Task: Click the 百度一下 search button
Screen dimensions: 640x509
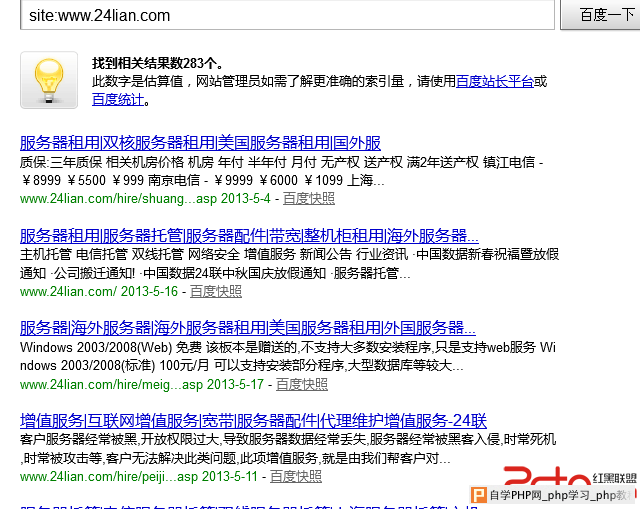Action: point(601,15)
